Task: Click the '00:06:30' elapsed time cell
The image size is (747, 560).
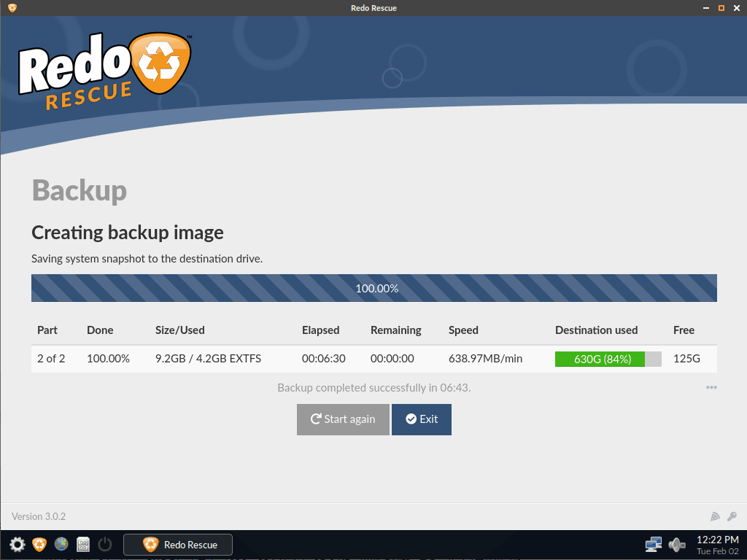Action: (323, 359)
